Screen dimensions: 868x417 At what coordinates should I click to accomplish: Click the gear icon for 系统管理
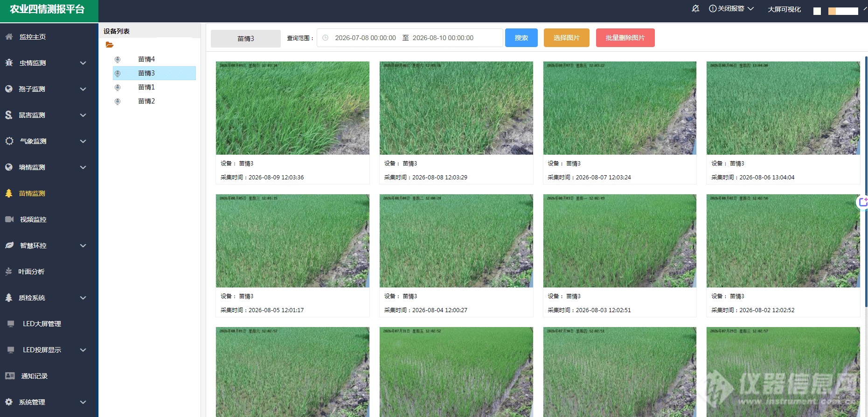point(9,402)
